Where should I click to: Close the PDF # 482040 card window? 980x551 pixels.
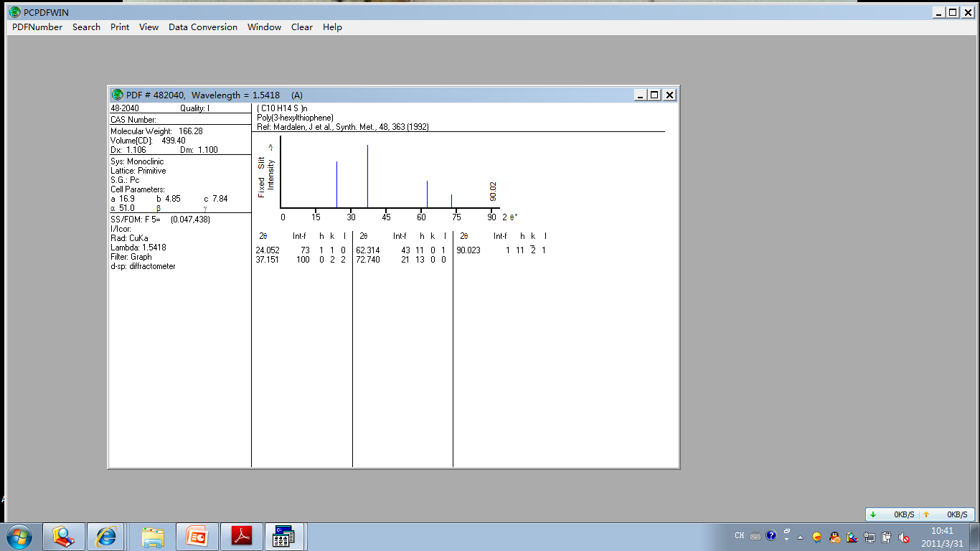click(x=669, y=95)
